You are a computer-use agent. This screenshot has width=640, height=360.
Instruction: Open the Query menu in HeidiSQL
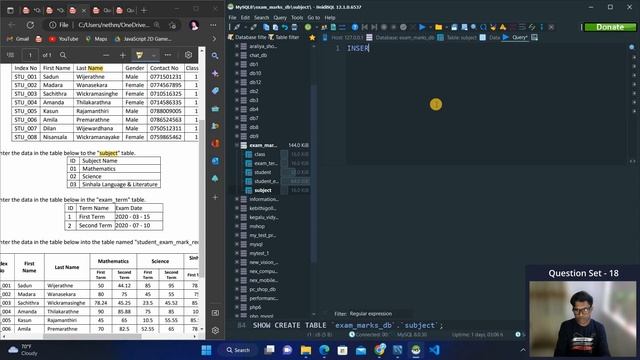tap(280, 18)
